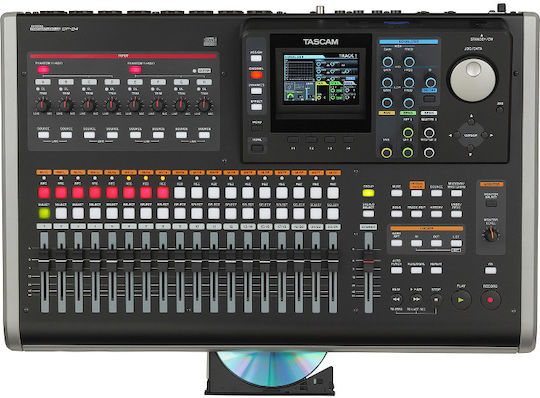Grab the STEREO master fader
The image size is (540, 398).
point(368,262)
